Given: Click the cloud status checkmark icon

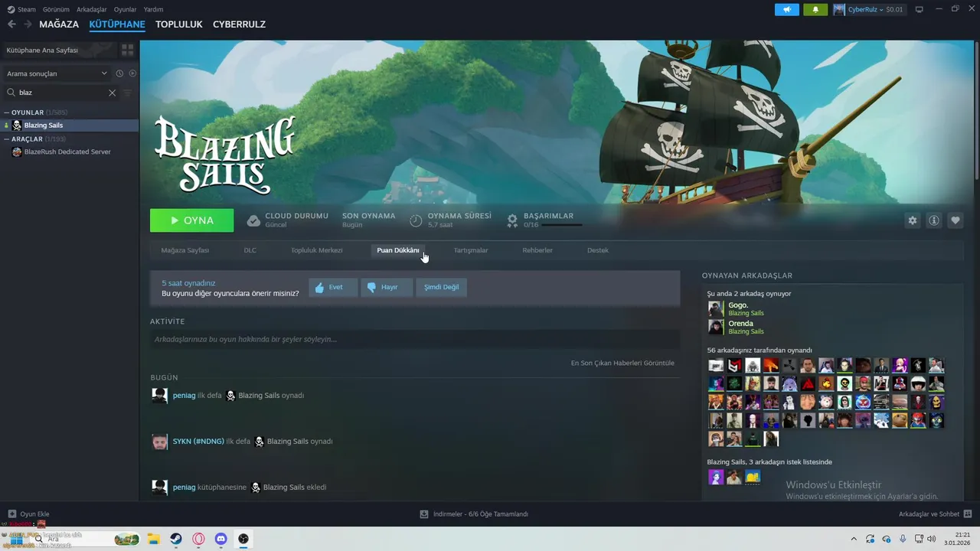Looking at the screenshot, I should [x=253, y=220].
